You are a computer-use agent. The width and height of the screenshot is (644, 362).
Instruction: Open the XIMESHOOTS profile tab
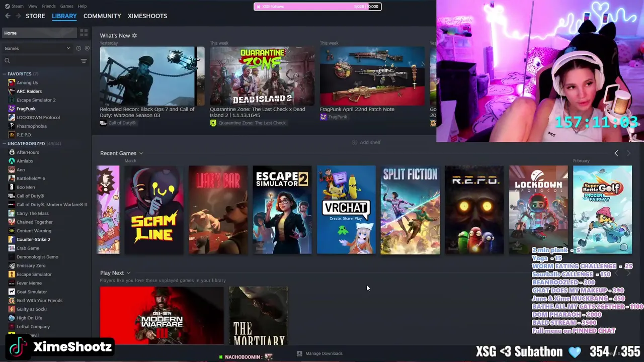(x=147, y=16)
